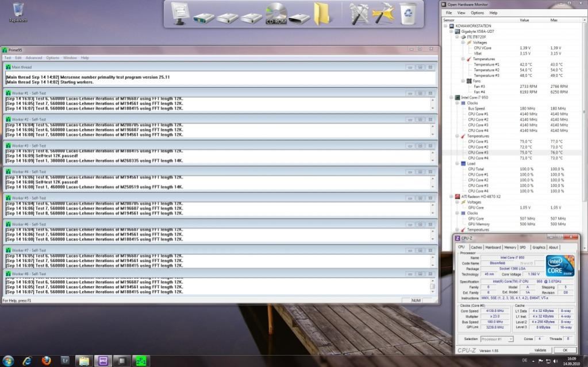
Task: Switch to Mainboard tab in CPU-Z
Action: (493, 248)
